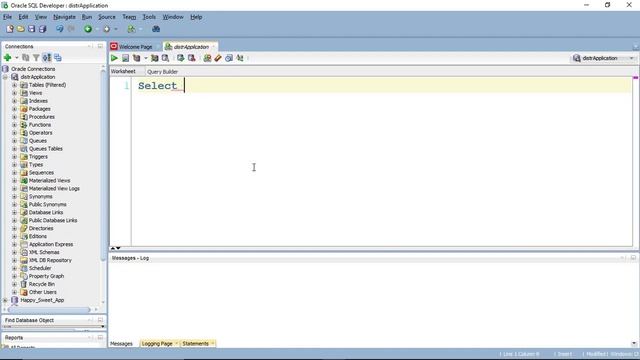The image size is (640, 360).
Task: Select Other Users in the tree
Action: coord(42,292)
